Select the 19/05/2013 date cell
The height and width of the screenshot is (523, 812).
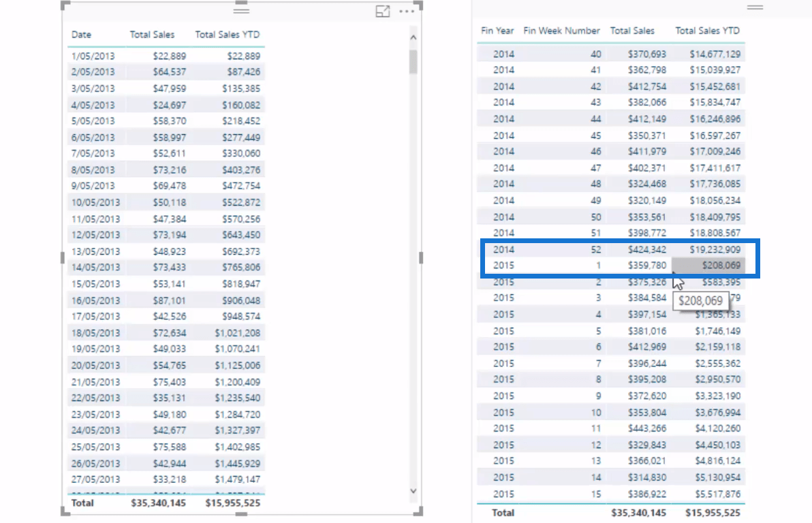tap(95, 349)
